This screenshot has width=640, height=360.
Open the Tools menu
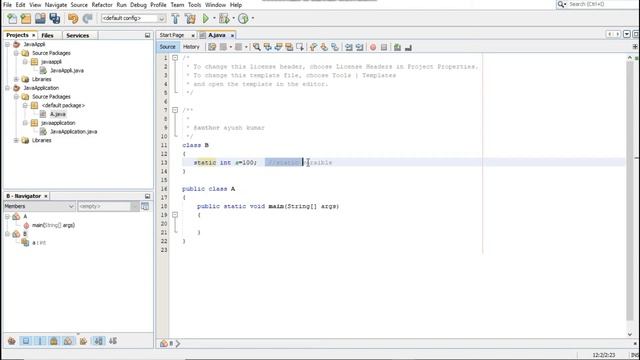click(x=194, y=5)
